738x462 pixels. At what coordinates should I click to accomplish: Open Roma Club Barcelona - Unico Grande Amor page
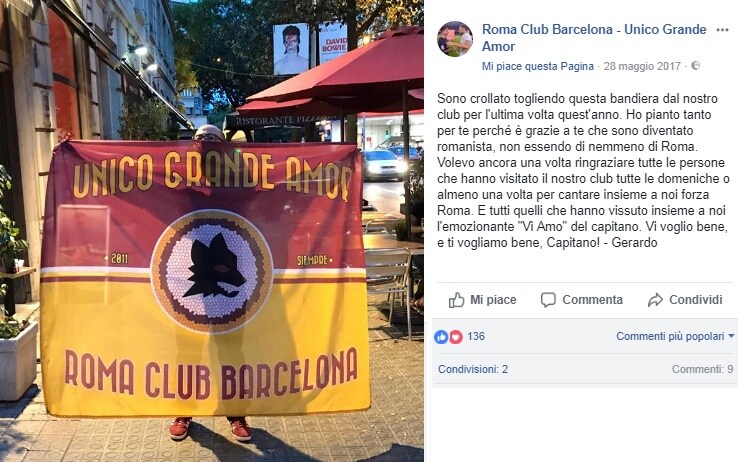[x=594, y=38]
